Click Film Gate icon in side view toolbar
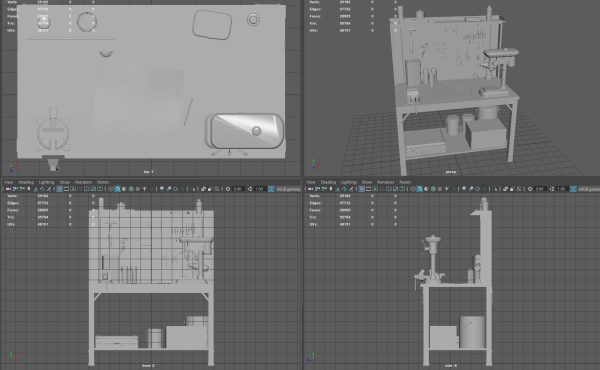 point(368,189)
